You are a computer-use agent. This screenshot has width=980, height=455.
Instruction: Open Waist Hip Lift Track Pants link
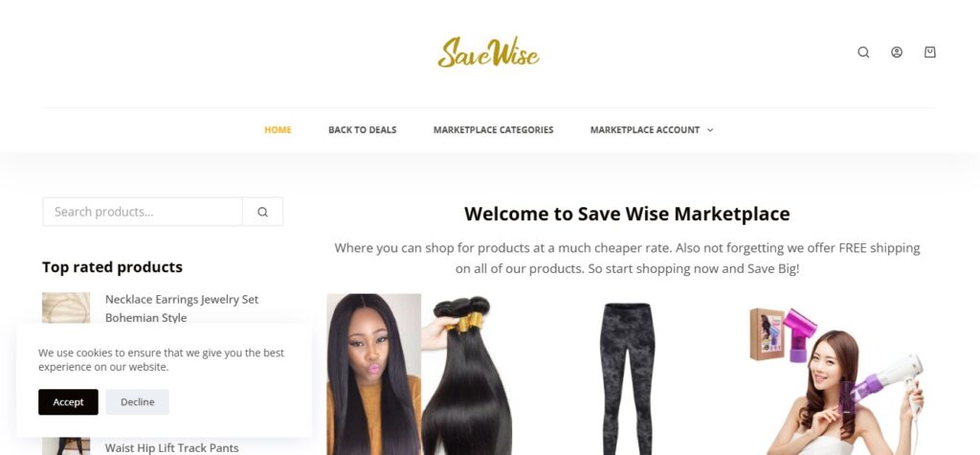click(x=172, y=447)
